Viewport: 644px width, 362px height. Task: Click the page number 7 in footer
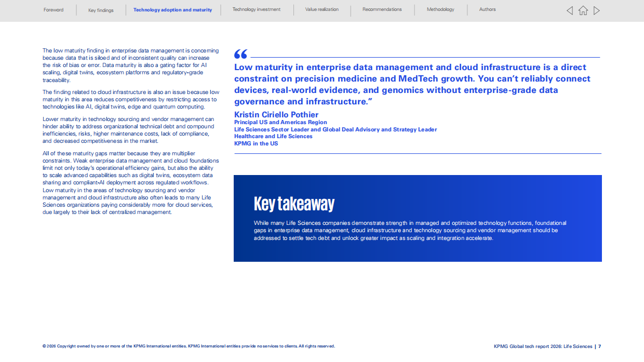click(599, 346)
